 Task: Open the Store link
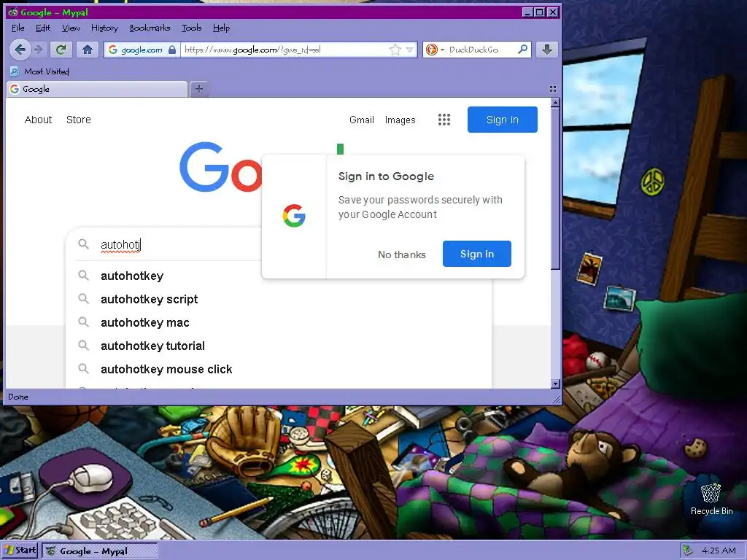coord(79,120)
